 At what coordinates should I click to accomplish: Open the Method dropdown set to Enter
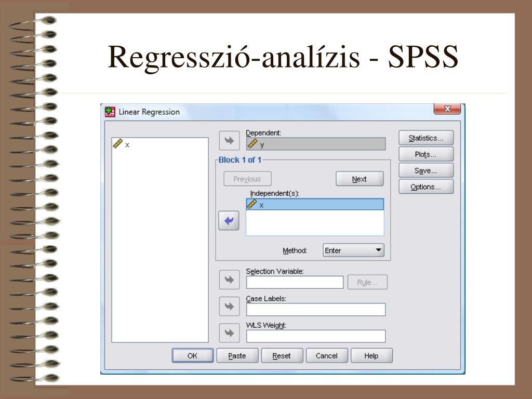click(353, 250)
